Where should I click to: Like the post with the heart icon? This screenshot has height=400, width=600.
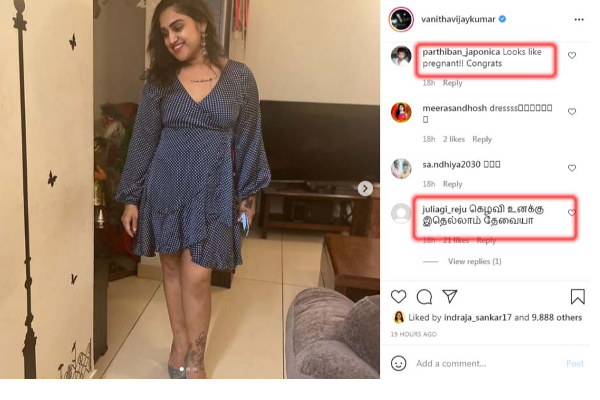pyautogui.click(x=399, y=297)
